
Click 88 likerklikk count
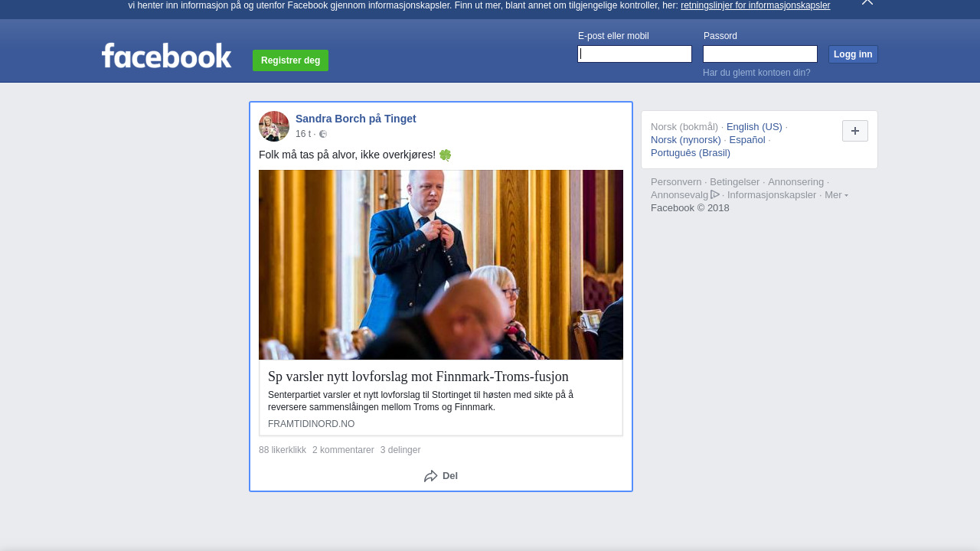pos(283,450)
